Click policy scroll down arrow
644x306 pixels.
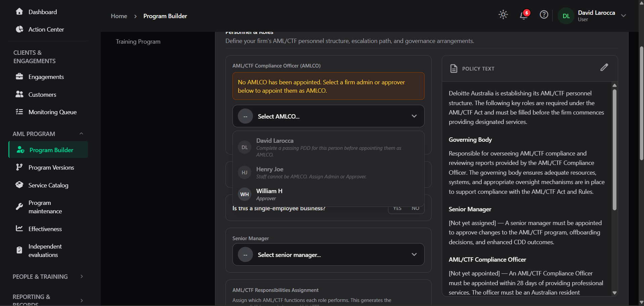614,293
